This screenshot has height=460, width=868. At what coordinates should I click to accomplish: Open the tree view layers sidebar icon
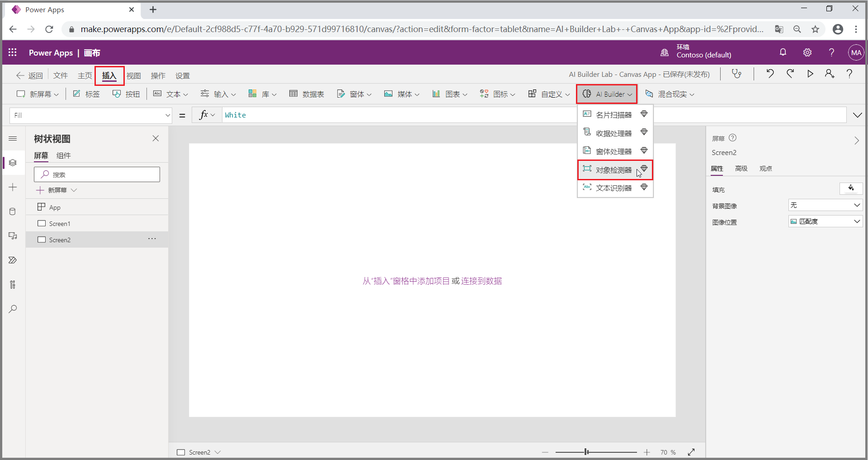(x=13, y=163)
